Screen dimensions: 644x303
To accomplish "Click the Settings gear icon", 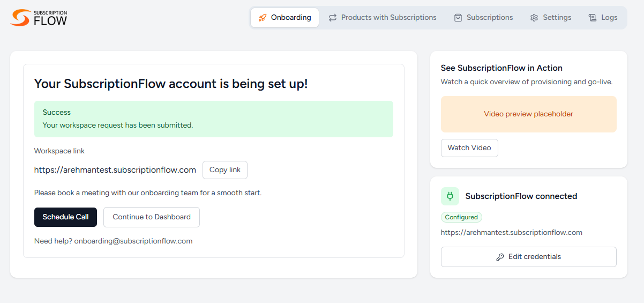I will point(534,18).
